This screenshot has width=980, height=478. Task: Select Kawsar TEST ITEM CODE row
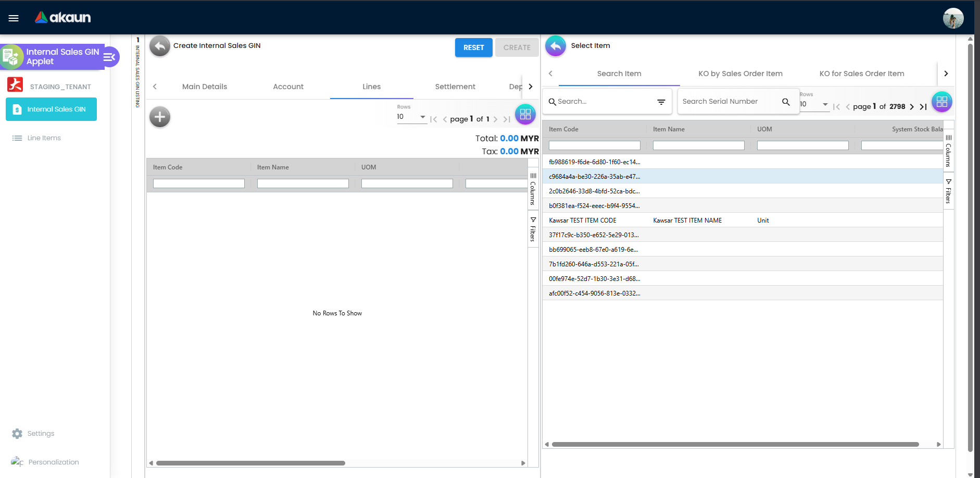743,220
